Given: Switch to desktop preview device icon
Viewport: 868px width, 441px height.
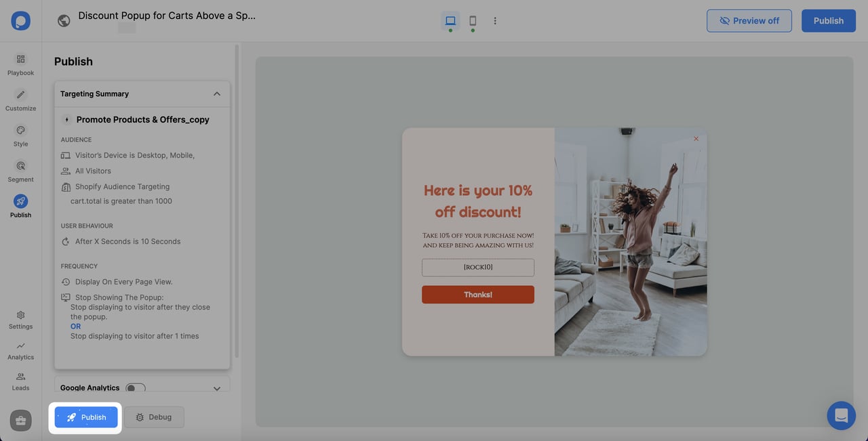Looking at the screenshot, I should [x=450, y=20].
